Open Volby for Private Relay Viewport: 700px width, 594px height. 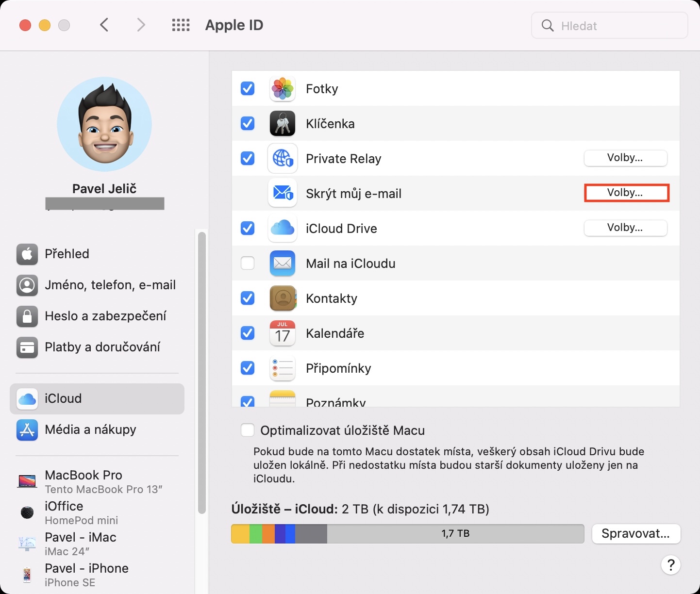coord(625,158)
